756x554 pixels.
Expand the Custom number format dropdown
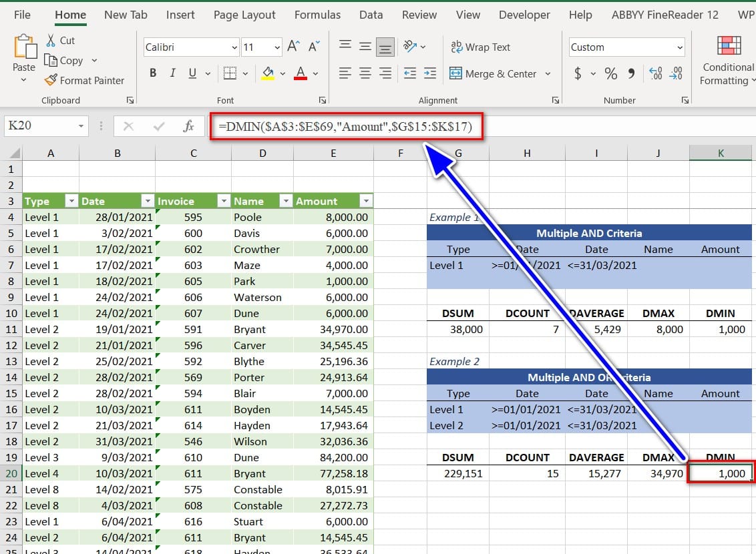pos(680,47)
